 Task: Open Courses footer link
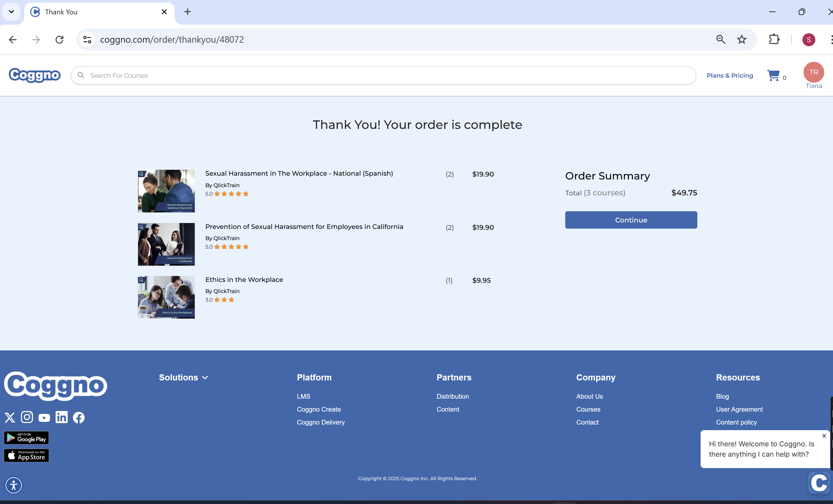coord(588,409)
